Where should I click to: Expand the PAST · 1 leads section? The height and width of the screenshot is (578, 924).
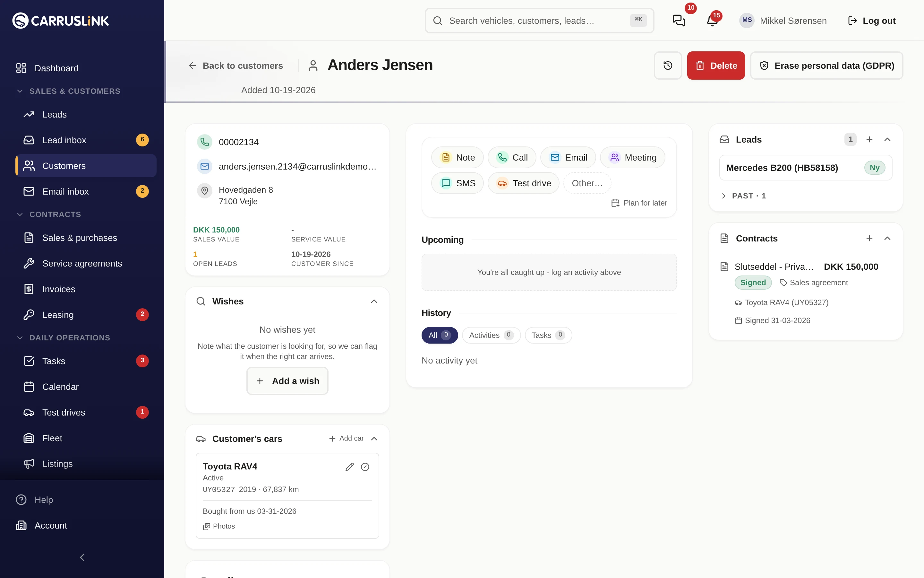point(743,196)
